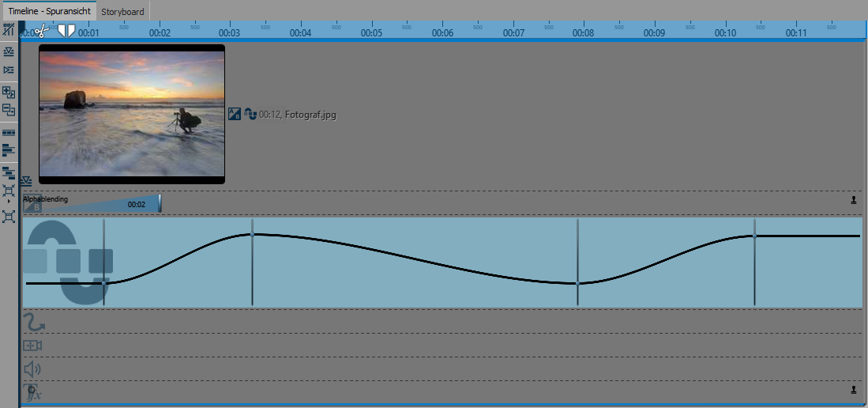Click the stamp icon on the text effects track

click(x=854, y=390)
